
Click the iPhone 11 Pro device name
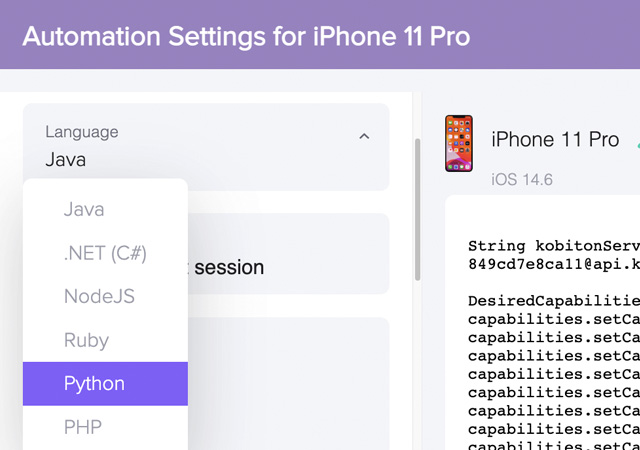(555, 140)
